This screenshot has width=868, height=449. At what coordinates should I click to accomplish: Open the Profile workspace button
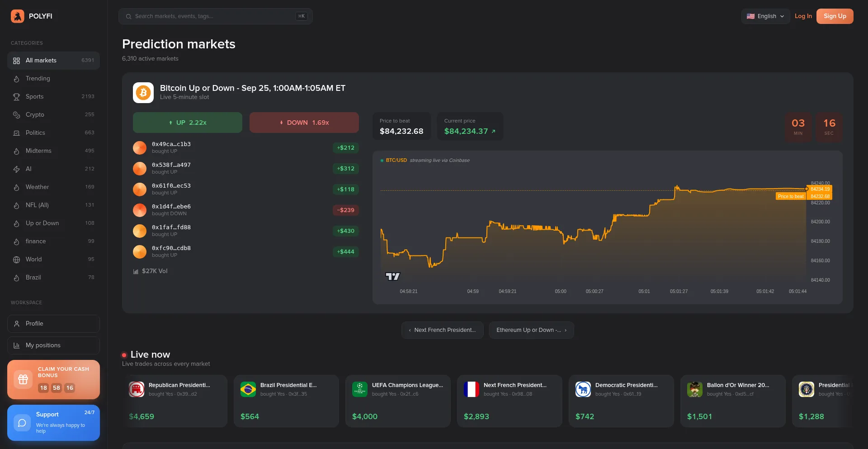pyautogui.click(x=53, y=324)
